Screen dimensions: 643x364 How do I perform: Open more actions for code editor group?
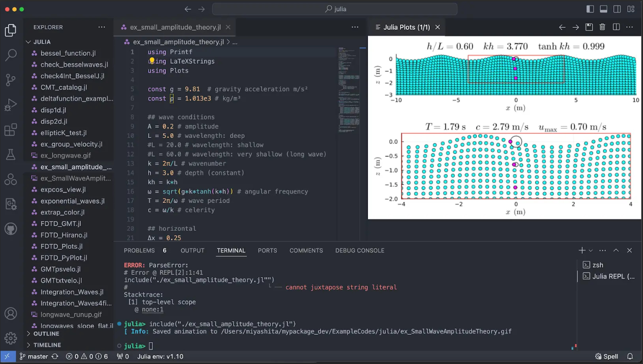click(355, 27)
